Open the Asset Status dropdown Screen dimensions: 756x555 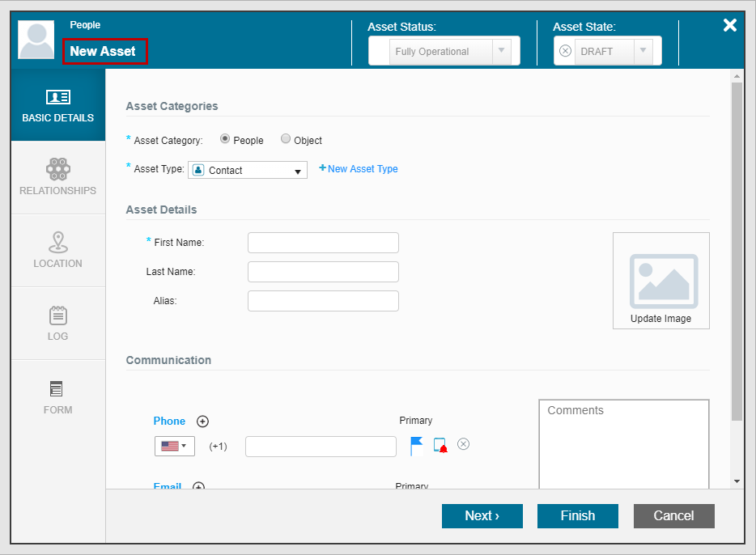coord(444,52)
